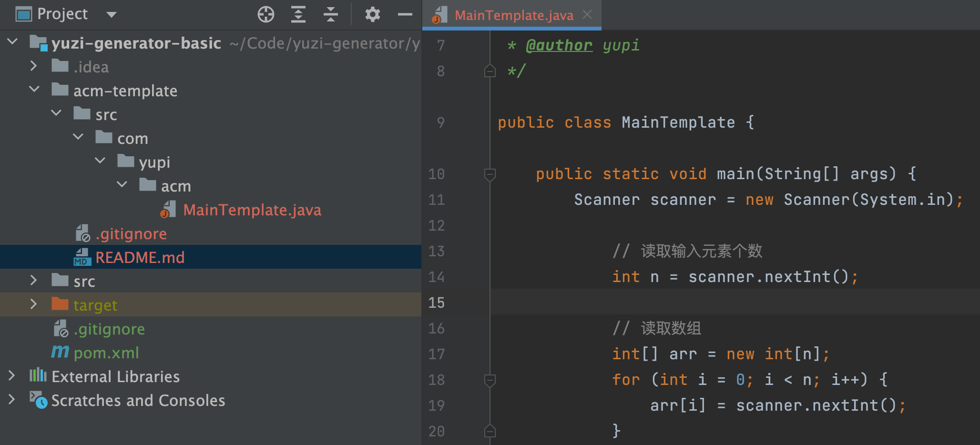Click 'arr[i]' on line 19
This screenshot has height=445, width=980.
[678, 405]
